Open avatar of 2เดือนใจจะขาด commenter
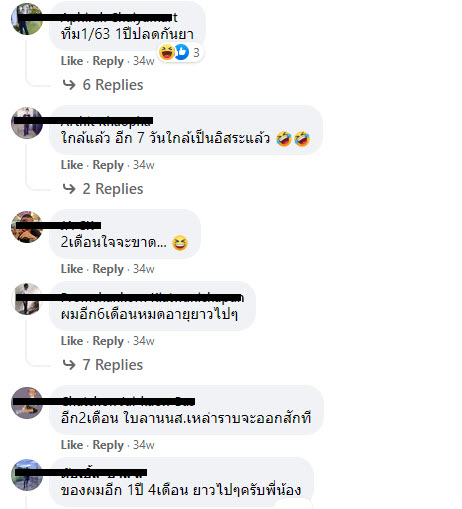 pyautogui.click(x=27, y=227)
